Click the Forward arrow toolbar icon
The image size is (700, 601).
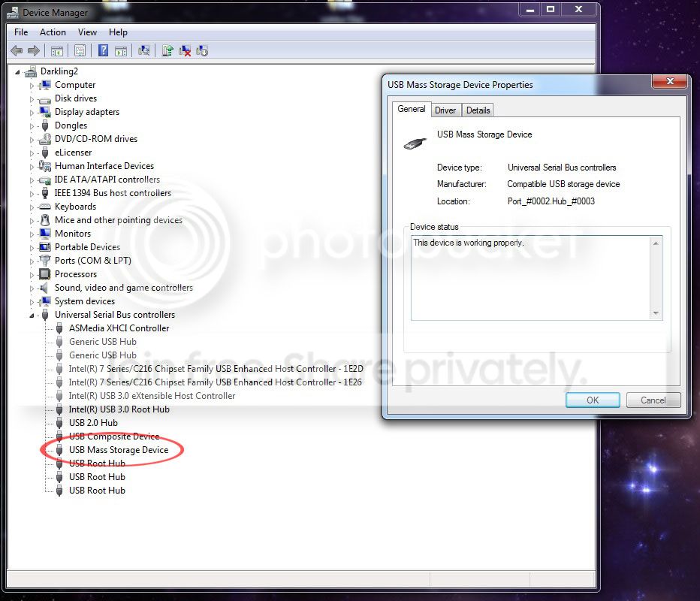pyautogui.click(x=34, y=51)
